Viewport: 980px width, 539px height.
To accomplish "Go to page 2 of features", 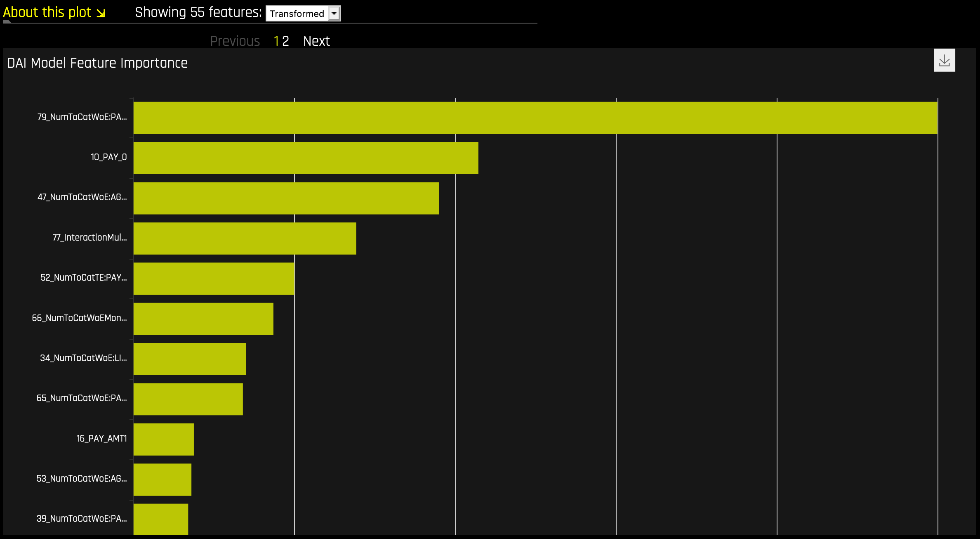I will click(x=285, y=41).
